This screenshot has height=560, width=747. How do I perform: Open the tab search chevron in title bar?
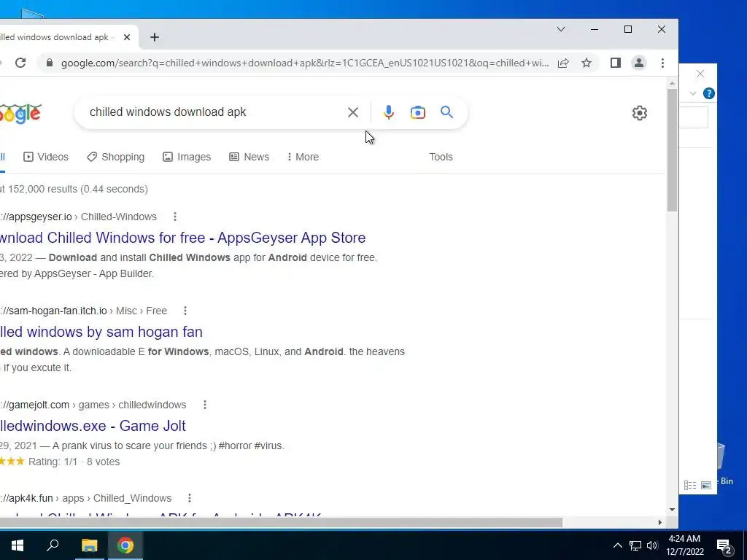click(561, 29)
